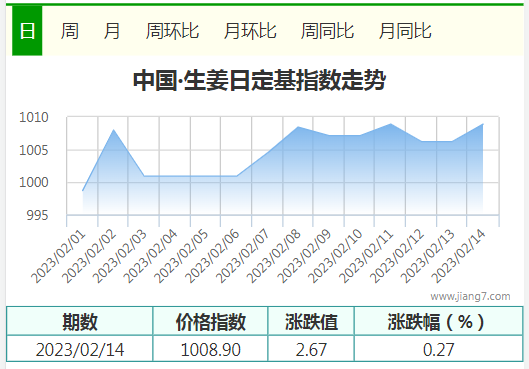Click the 2023/02/06 x-axis date label

coord(212,256)
